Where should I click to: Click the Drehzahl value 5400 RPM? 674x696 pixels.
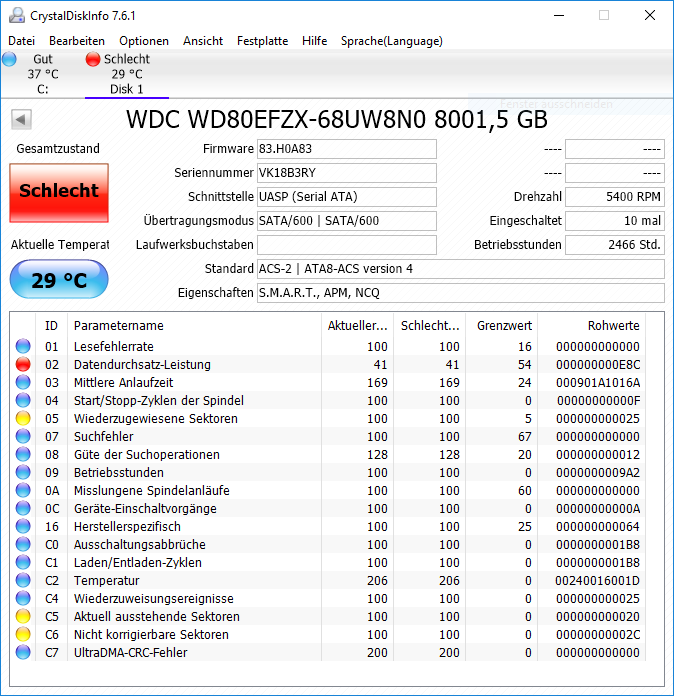click(615, 197)
